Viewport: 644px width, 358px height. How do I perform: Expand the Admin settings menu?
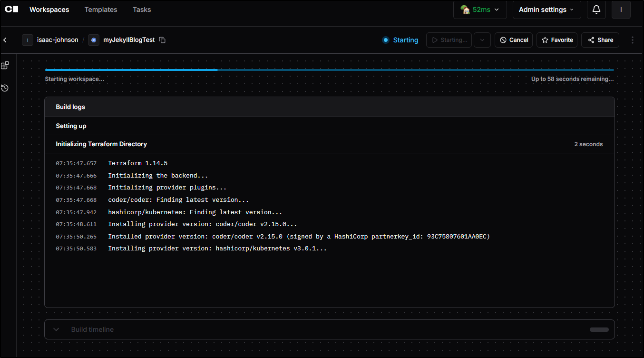coord(546,9)
